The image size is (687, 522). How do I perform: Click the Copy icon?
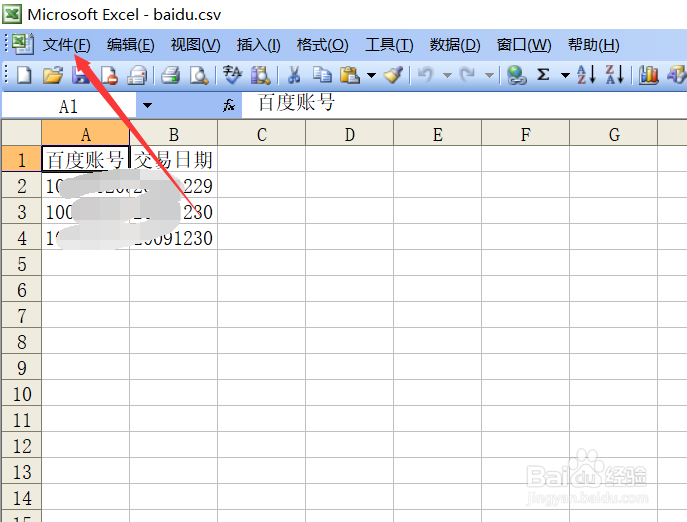point(322,75)
